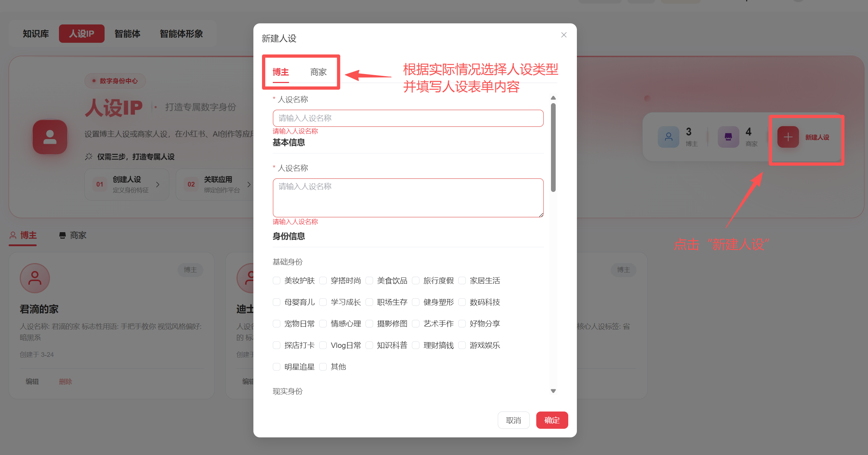The image size is (868, 455).
Task: Check the 游戏娱乐 option
Action: (462, 345)
